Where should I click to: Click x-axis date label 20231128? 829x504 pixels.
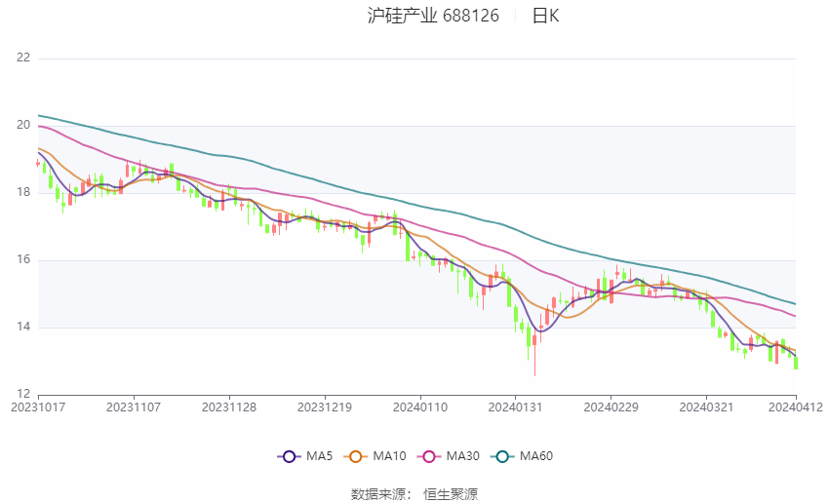[x=229, y=407]
